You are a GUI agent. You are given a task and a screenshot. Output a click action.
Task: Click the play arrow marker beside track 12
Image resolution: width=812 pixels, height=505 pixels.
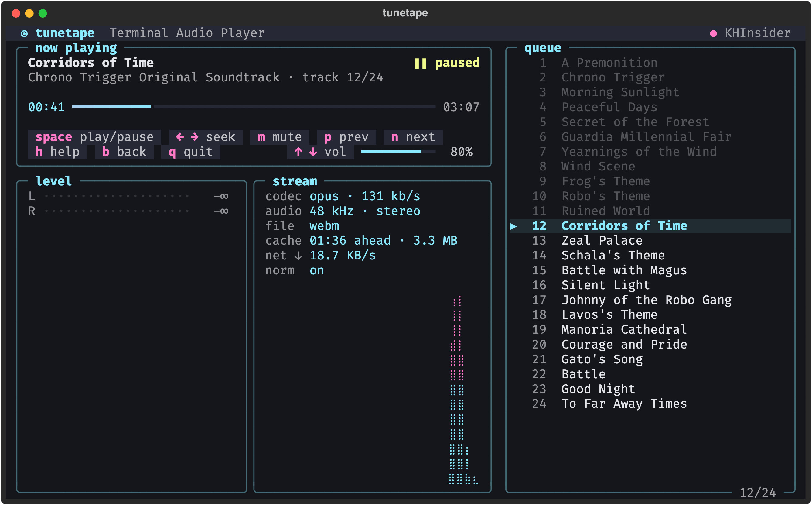point(513,226)
